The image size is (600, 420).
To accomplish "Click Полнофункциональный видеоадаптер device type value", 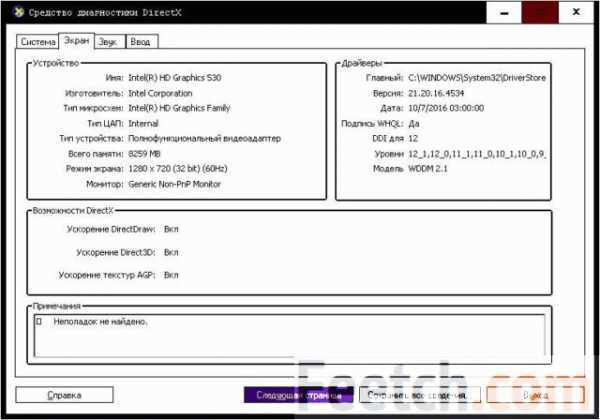I will coord(205,138).
